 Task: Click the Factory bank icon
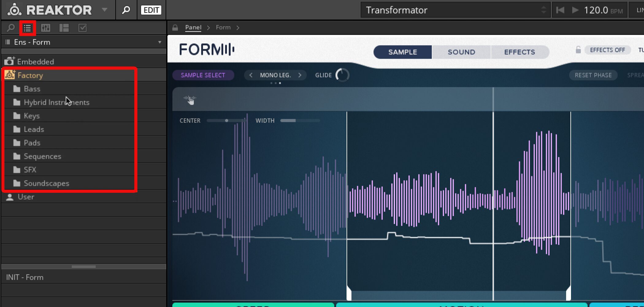[10, 75]
